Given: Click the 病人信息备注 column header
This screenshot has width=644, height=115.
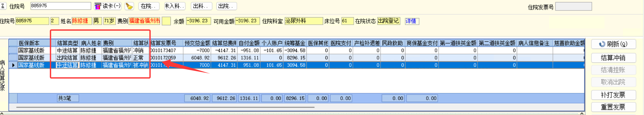Looking at the screenshot, I should click(535, 43).
